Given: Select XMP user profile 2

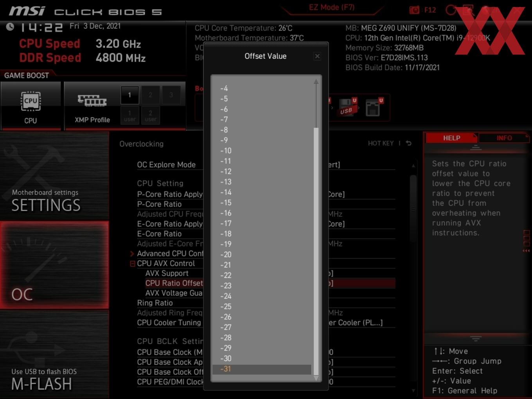Looking at the screenshot, I should (x=150, y=115).
